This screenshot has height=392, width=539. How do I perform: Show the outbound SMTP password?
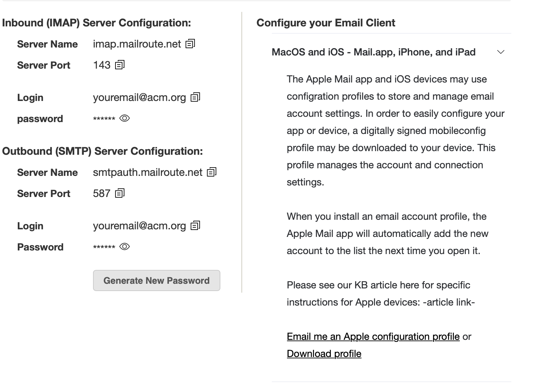pos(124,247)
